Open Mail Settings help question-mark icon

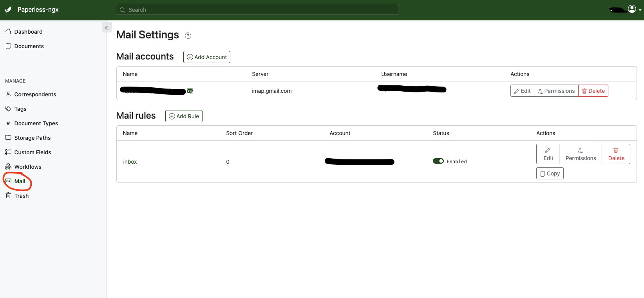pos(188,36)
